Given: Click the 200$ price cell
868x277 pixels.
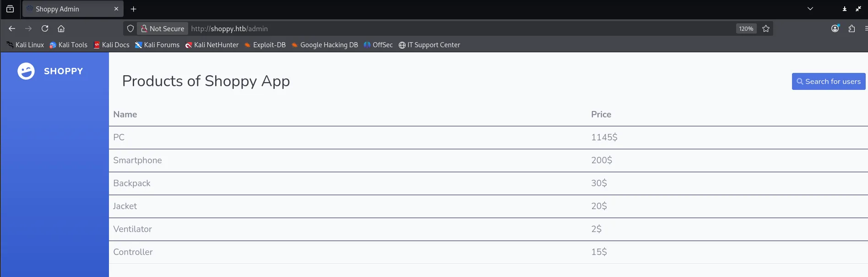Looking at the screenshot, I should pos(602,160).
